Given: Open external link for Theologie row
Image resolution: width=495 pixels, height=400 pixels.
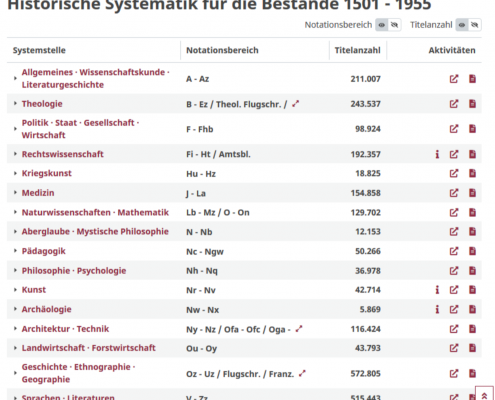Looking at the screenshot, I should [x=454, y=104].
